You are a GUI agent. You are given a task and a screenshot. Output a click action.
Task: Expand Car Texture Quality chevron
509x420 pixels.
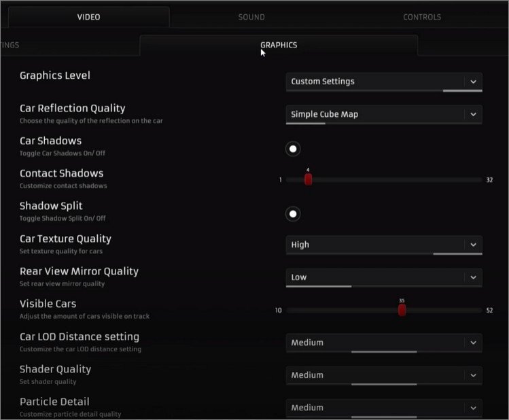pos(473,245)
